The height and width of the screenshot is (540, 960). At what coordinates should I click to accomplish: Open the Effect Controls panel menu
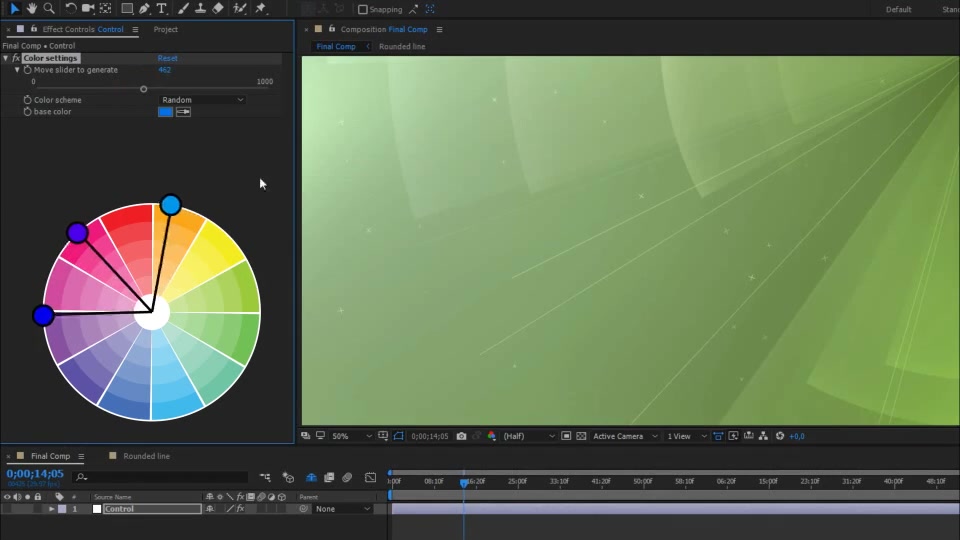coord(135,29)
